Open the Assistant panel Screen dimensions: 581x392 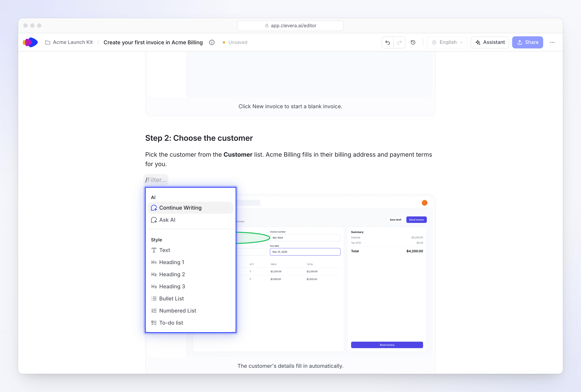coord(490,42)
